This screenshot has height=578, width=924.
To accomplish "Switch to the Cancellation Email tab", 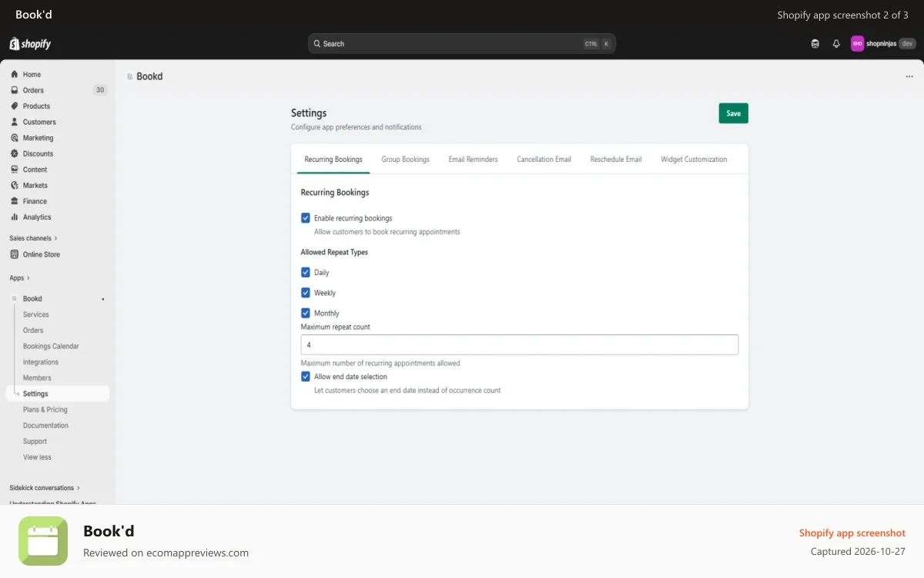I will (544, 160).
